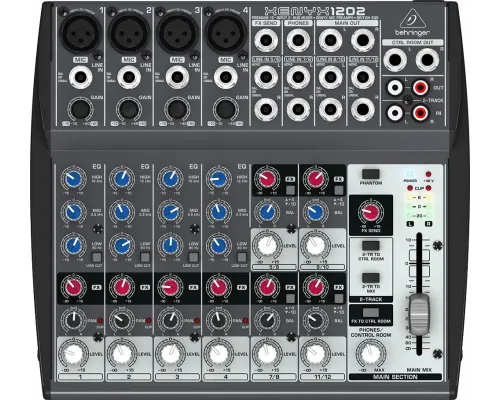Click the channel 1 red CLIP LED
The image size is (500, 400).
pos(100,321)
